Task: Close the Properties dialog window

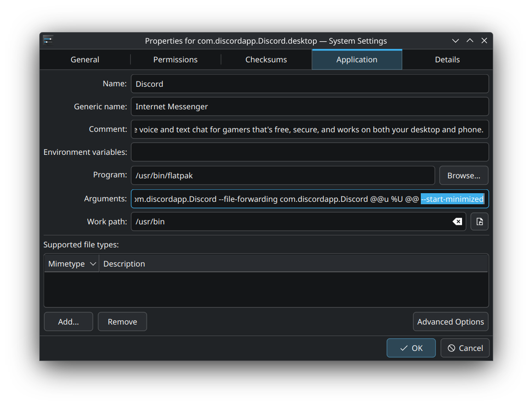Action: pos(484,41)
